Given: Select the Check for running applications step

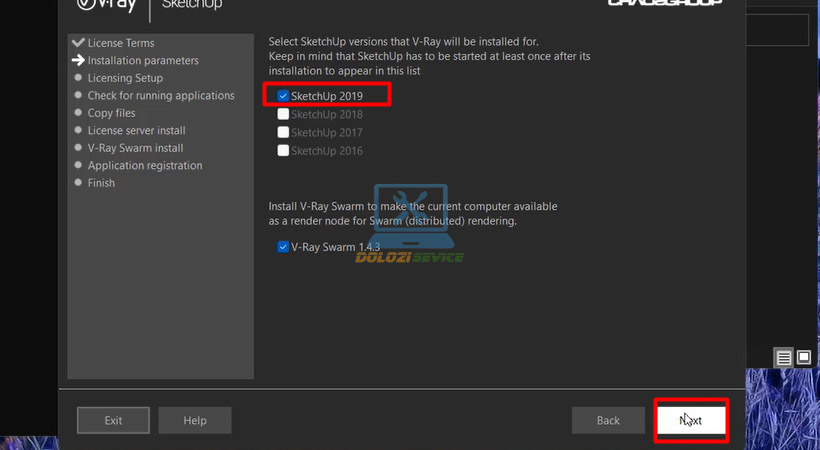Looking at the screenshot, I should click(x=161, y=96).
